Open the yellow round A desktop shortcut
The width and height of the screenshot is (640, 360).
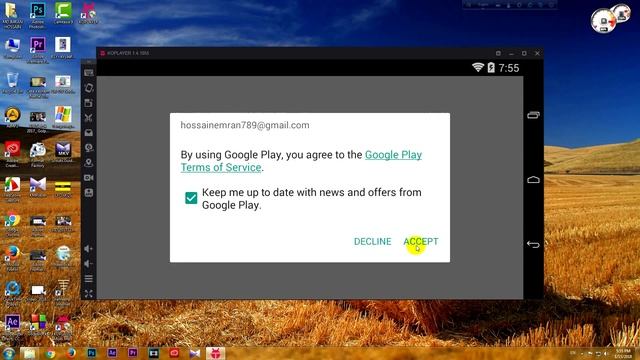coord(12,118)
